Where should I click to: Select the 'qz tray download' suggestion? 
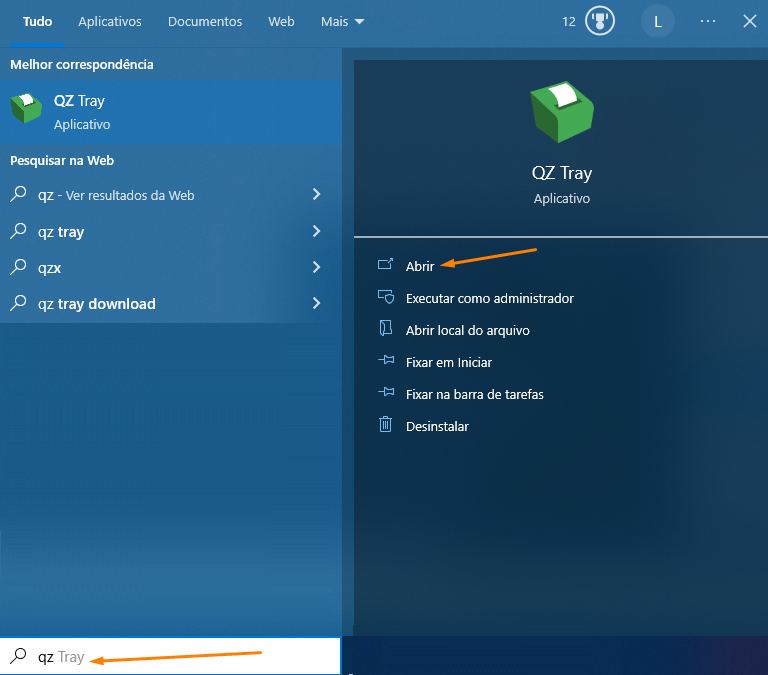pos(171,304)
